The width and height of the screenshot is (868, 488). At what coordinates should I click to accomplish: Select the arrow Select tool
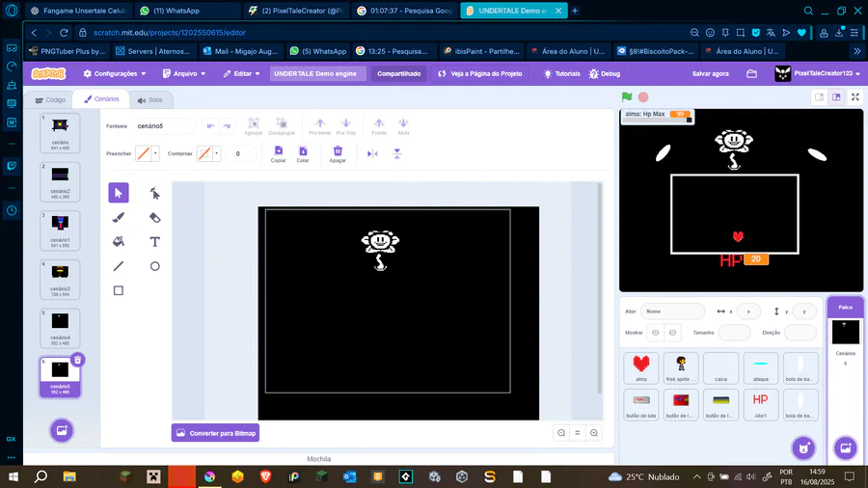(x=119, y=193)
